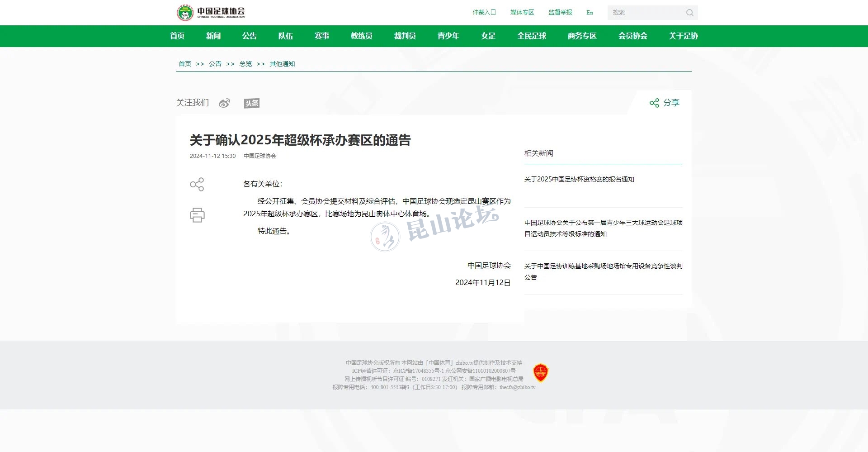Open the 赛事 navigation menu
This screenshot has width=868, height=452.
point(322,36)
